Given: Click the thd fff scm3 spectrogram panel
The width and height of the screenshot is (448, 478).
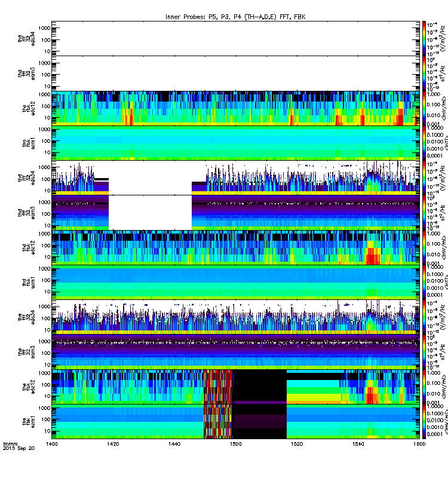Looking at the screenshot, I should tap(235, 213).
